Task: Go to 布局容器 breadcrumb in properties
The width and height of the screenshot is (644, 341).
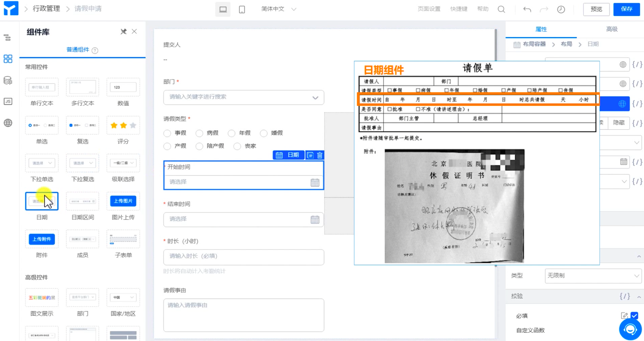Action: point(534,44)
